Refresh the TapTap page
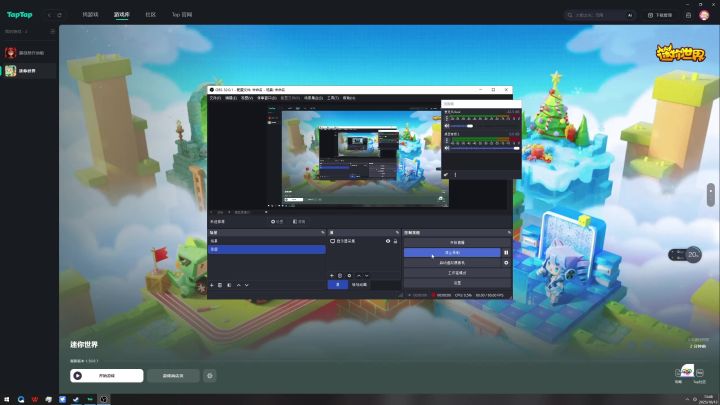 [x=59, y=15]
